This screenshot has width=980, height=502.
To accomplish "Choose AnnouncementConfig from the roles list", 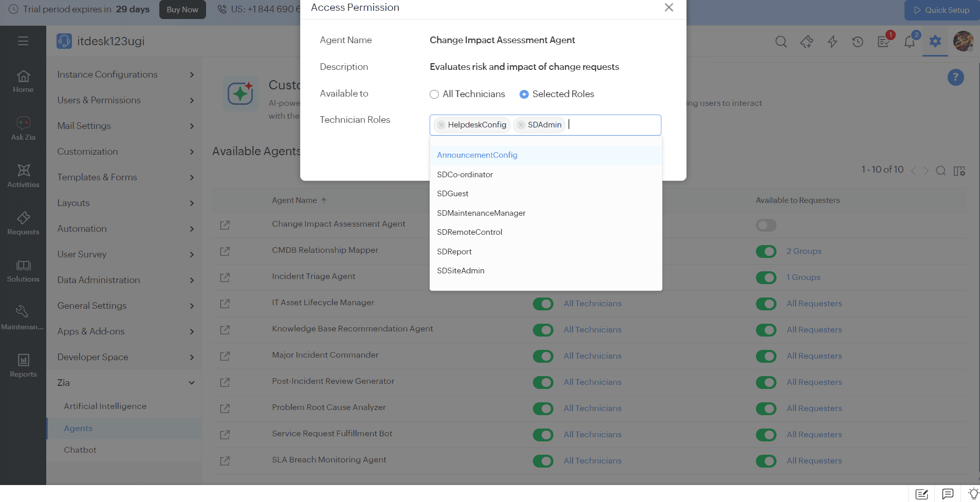I will point(477,155).
